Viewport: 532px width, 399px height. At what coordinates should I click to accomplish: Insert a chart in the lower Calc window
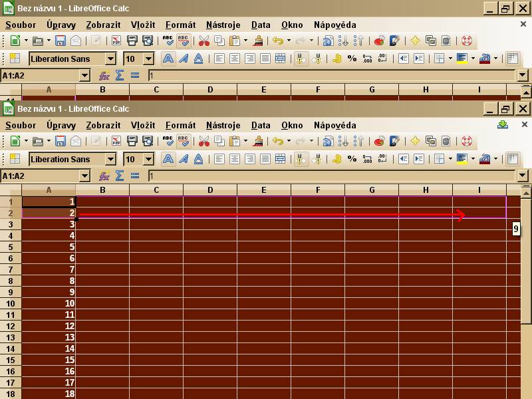379,141
